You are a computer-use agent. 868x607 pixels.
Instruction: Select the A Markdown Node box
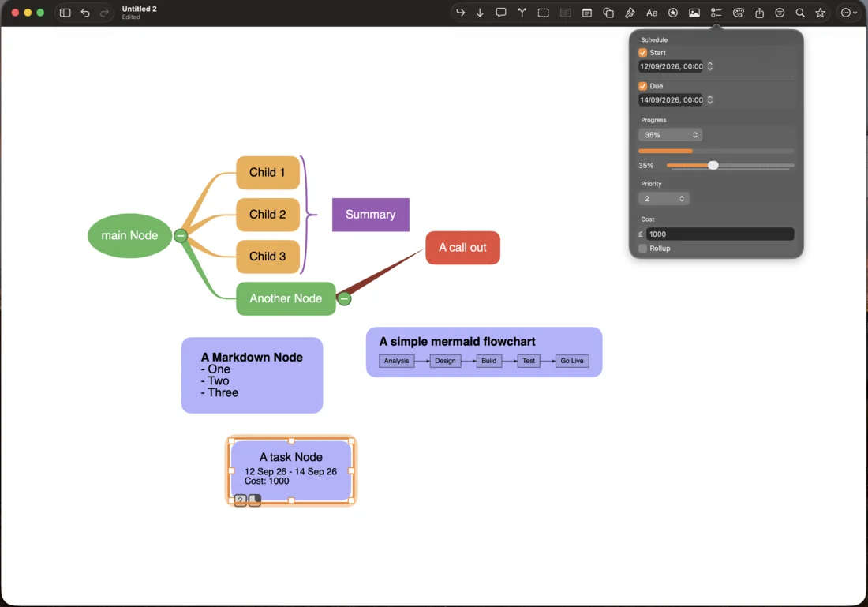252,375
